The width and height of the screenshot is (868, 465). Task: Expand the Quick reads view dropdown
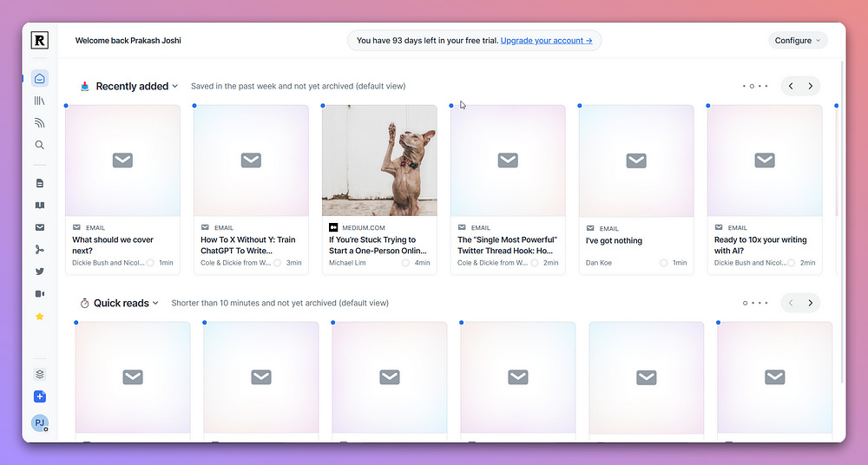[155, 303]
